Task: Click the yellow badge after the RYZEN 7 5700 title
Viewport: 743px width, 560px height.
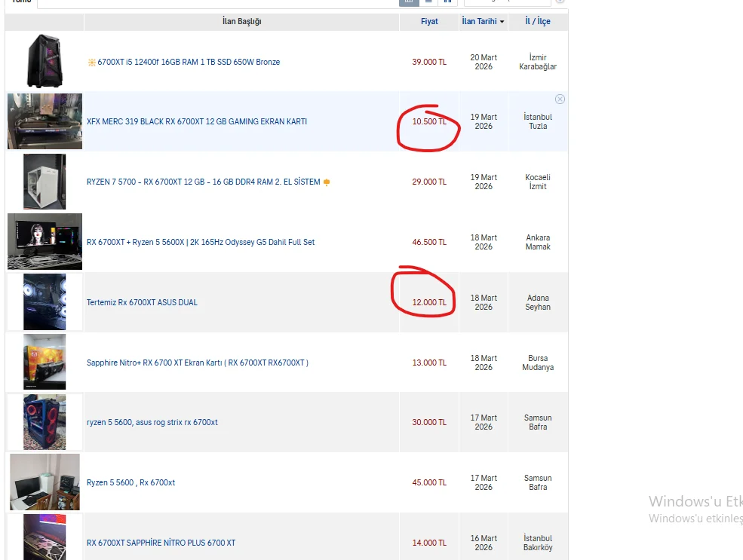Action: tap(327, 182)
